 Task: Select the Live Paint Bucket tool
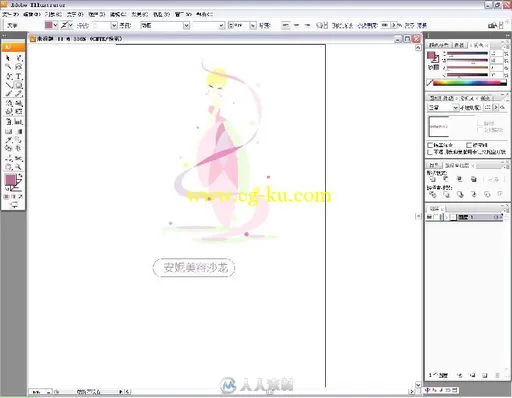(x=8, y=149)
